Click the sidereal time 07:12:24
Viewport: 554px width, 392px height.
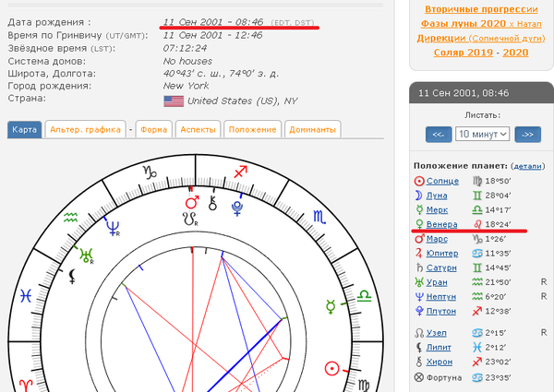[185, 48]
